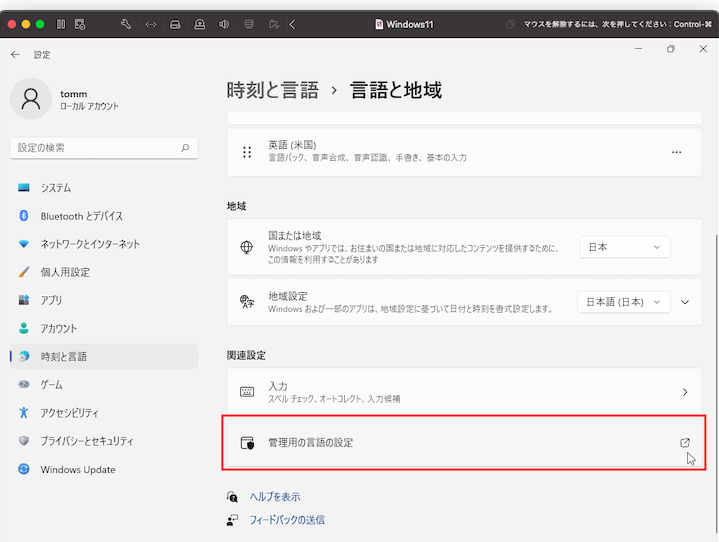Click the フィードバックの送信 link

tap(287, 520)
